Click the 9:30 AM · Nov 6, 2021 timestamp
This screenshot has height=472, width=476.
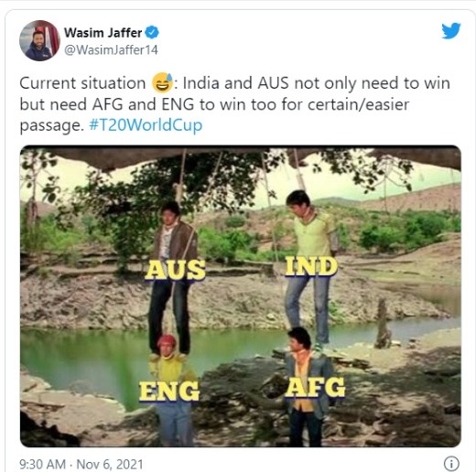(81, 465)
